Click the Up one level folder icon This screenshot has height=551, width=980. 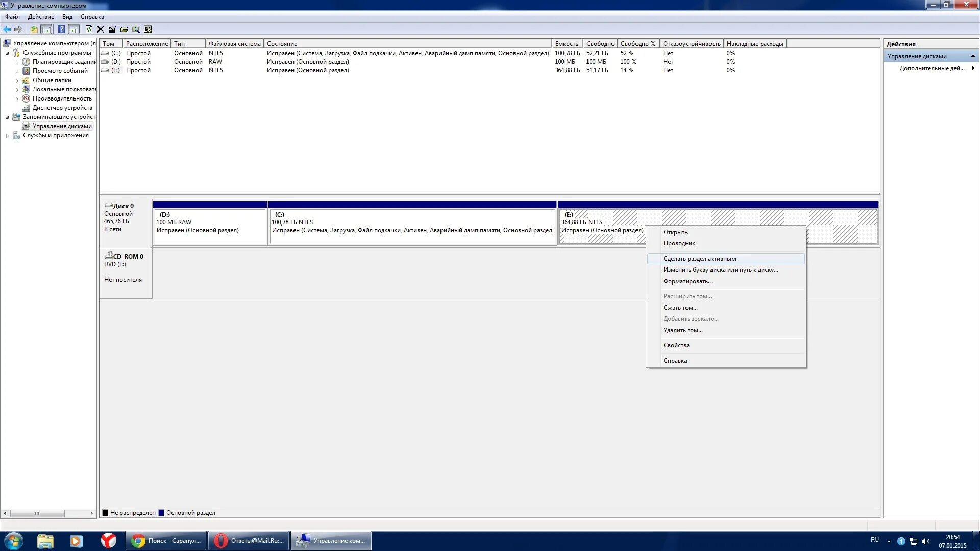tap(34, 29)
